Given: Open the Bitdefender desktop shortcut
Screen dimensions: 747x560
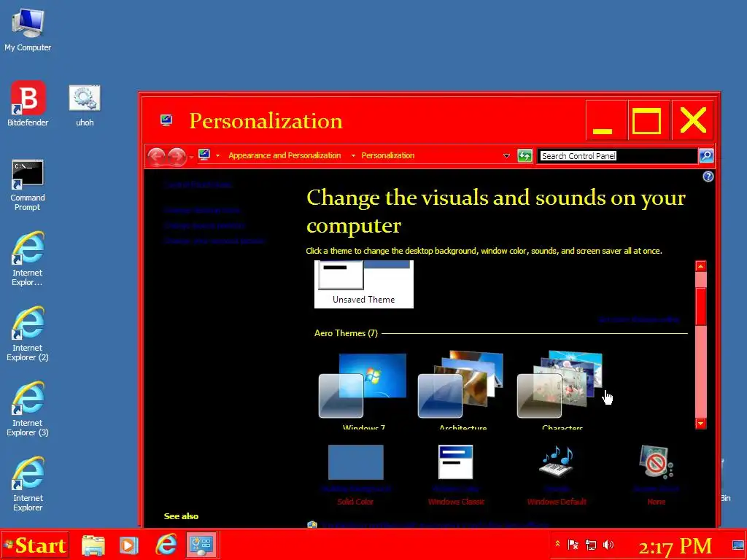Looking at the screenshot, I should click(x=28, y=104).
